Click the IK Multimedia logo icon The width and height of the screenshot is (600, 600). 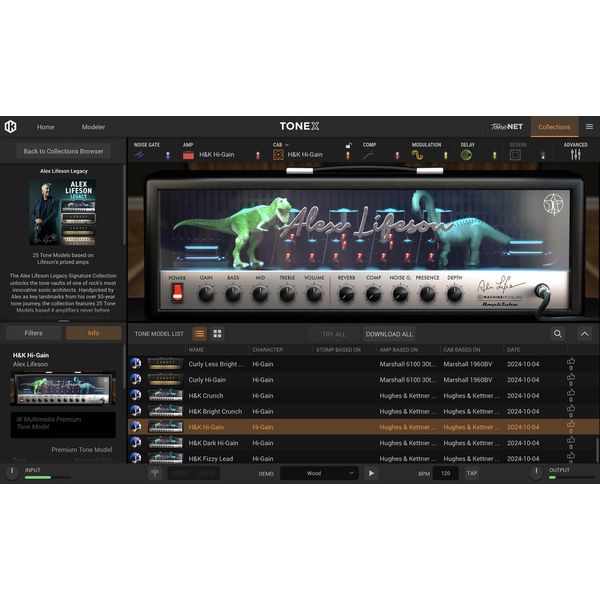10,126
